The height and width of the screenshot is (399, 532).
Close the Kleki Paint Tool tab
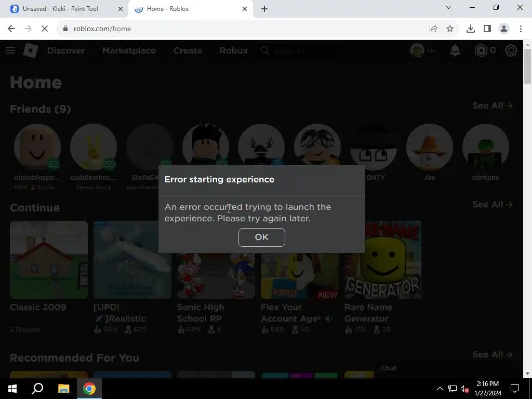click(120, 9)
